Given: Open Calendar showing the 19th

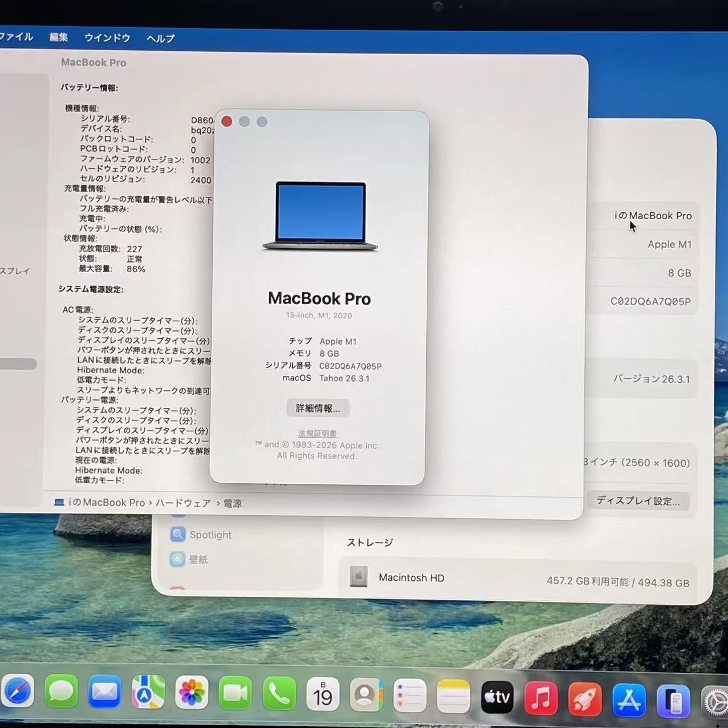Looking at the screenshot, I should point(323,694).
